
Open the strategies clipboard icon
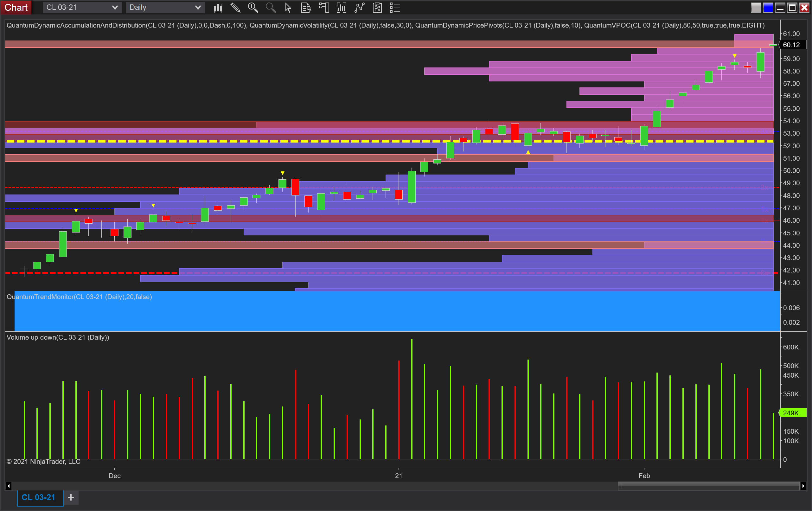click(377, 7)
